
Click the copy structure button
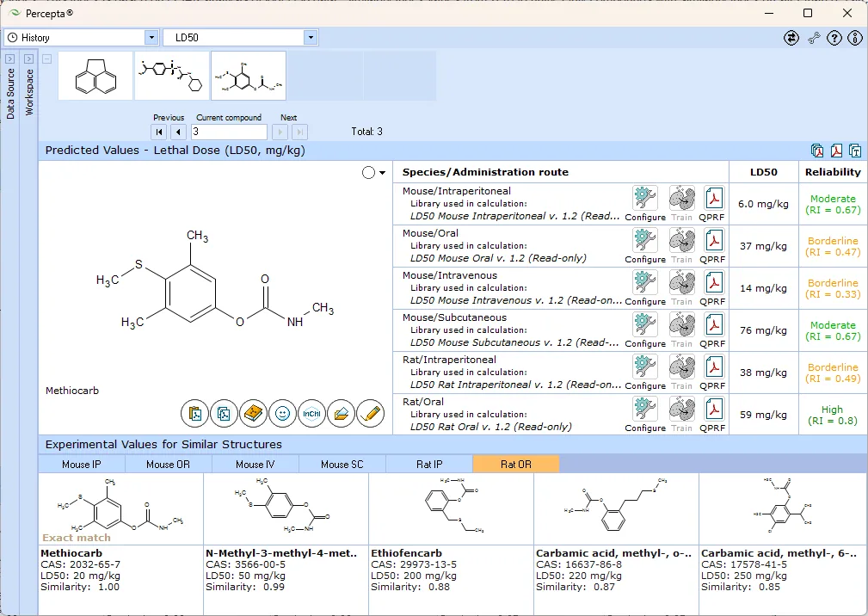224,414
